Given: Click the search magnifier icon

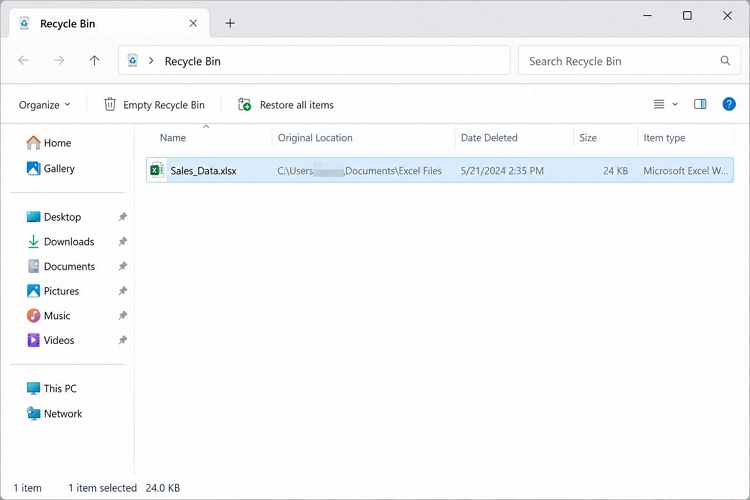Looking at the screenshot, I should 725,60.
